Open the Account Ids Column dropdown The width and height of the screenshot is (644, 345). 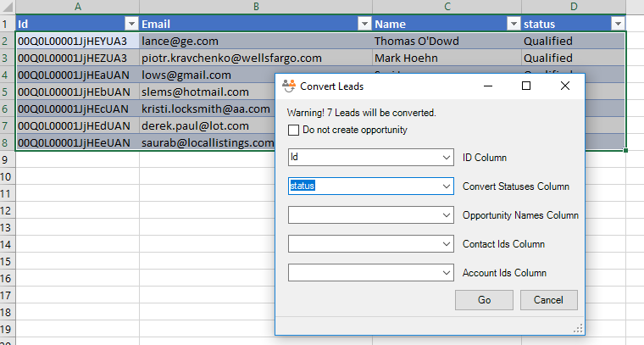pos(447,273)
